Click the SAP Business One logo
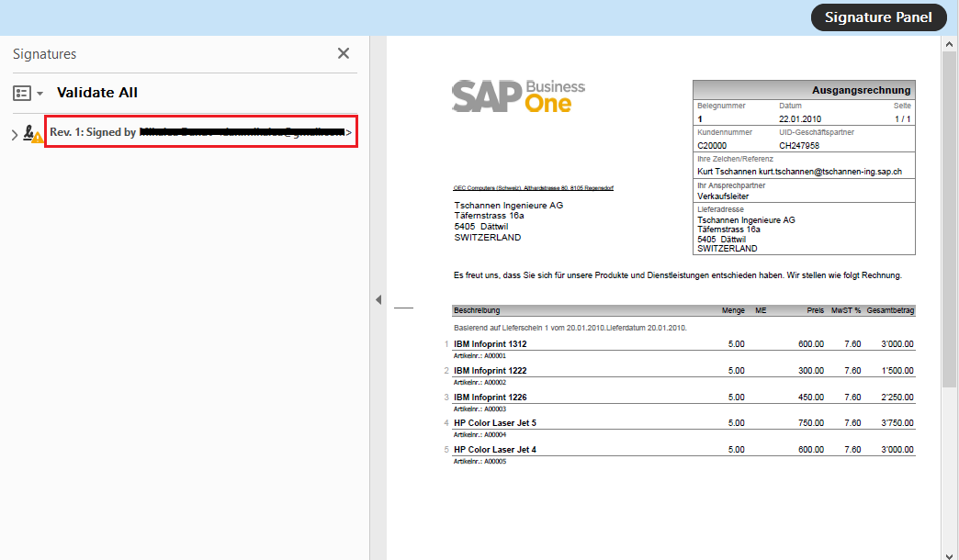 [518, 96]
